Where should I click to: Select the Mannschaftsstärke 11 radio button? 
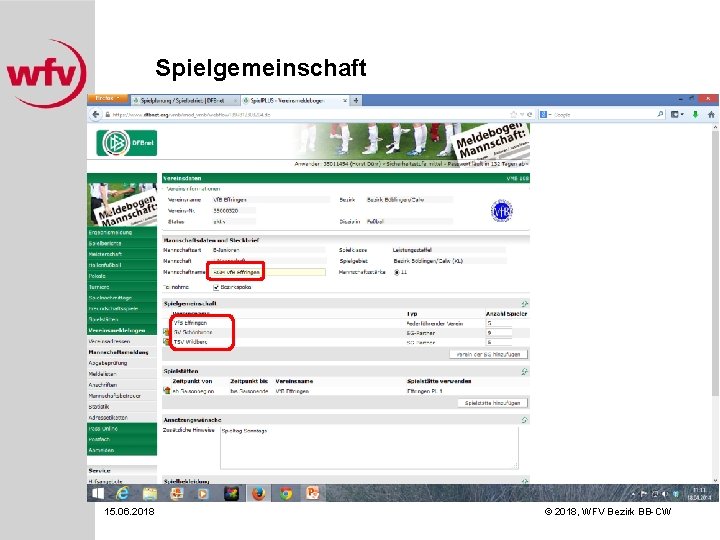coord(397,272)
